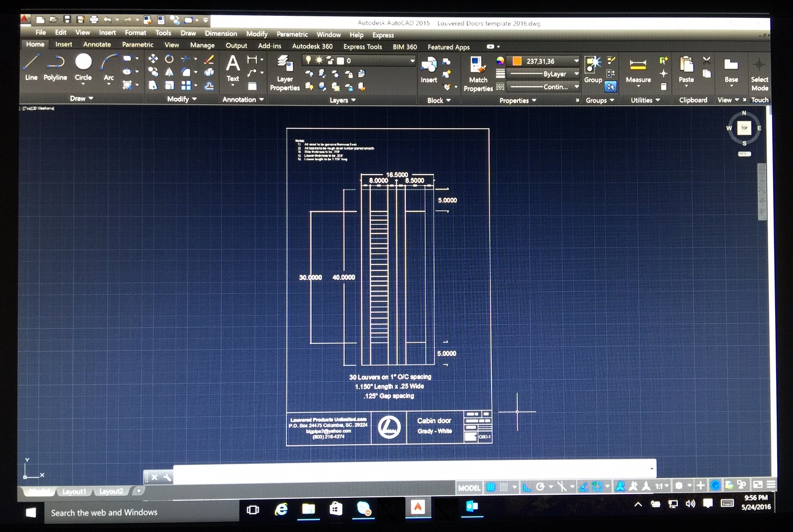
Task: Toggle Snap mode in status bar
Action: click(504, 487)
